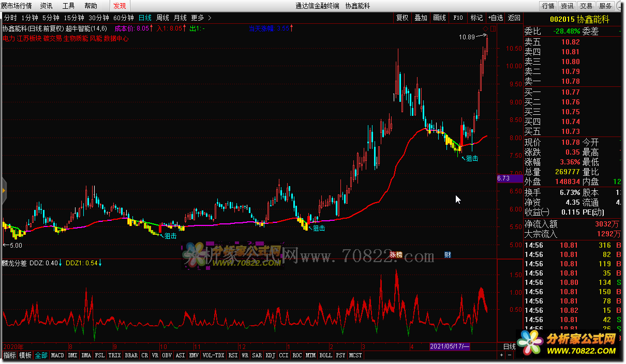This screenshot has width=626, height=364.
Task: Click the 涨榜 marker on chart
Action: (396, 254)
